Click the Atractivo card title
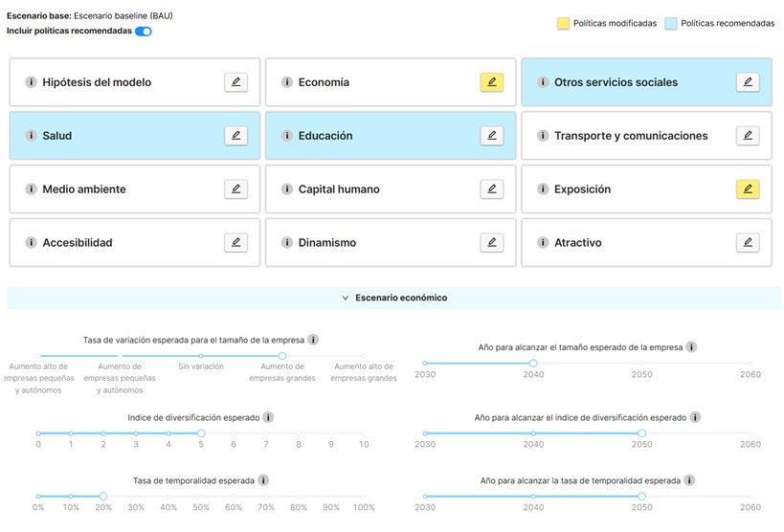 tap(577, 242)
